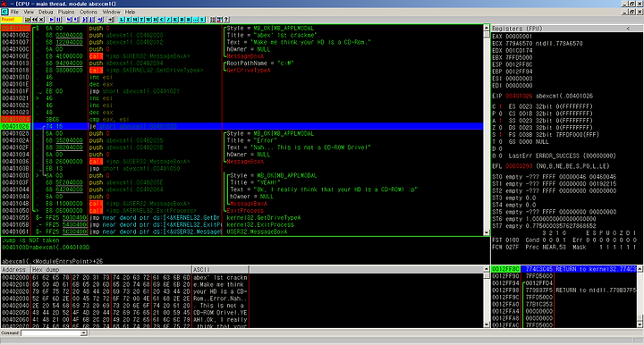Select the call at address 00401018
This screenshot has height=345, width=644.
146,70
